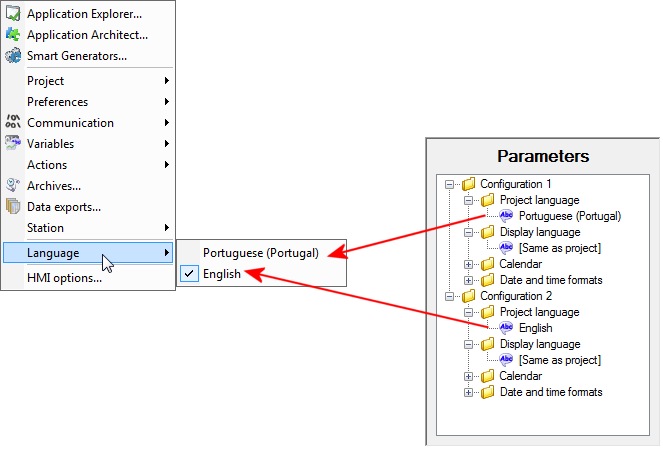The width and height of the screenshot is (663, 449).
Task: Click Abc icon beside English in tree
Action: tap(506, 328)
